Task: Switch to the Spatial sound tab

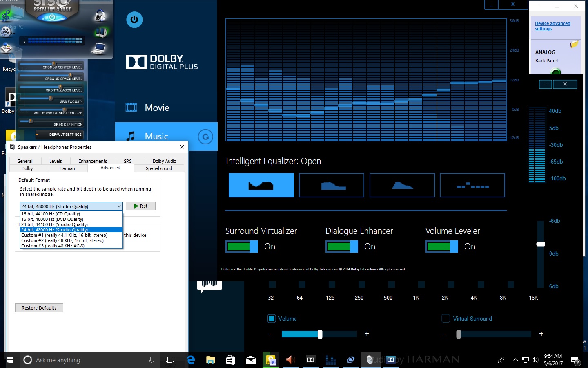Action: pyautogui.click(x=159, y=168)
